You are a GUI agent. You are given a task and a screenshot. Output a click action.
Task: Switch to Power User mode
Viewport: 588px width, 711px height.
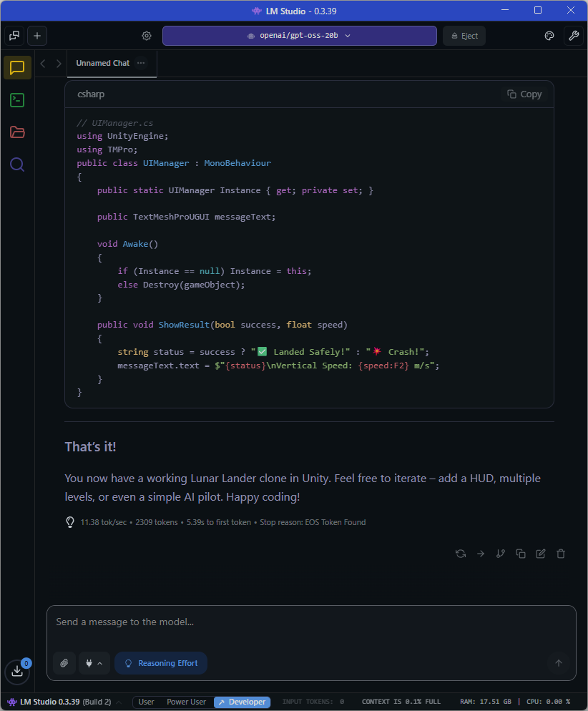(186, 702)
